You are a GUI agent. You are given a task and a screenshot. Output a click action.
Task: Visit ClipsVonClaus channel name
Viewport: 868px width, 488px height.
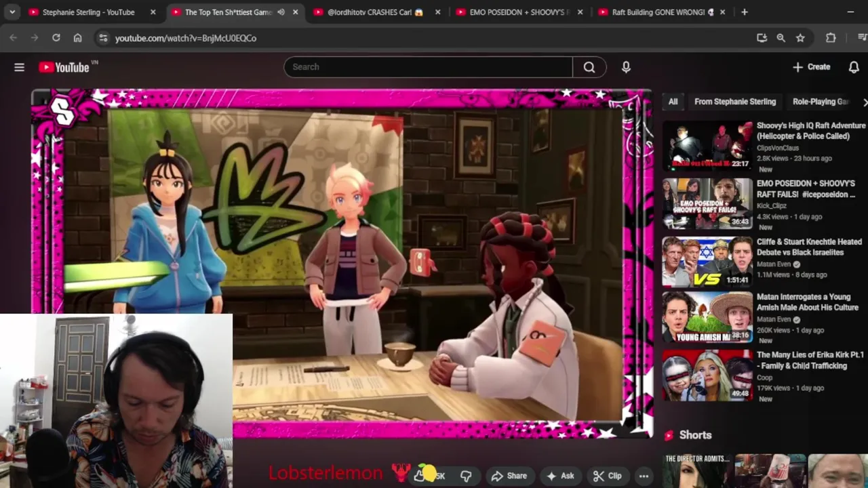point(778,148)
